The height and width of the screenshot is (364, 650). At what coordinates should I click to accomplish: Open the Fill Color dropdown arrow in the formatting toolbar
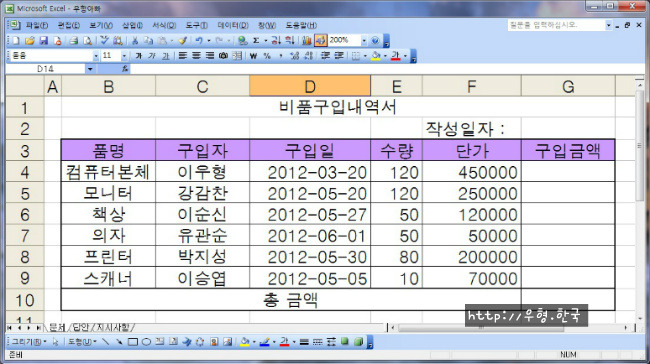(385, 56)
